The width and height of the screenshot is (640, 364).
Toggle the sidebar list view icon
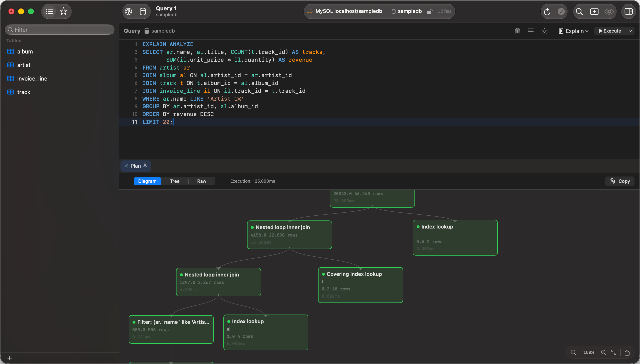[x=49, y=11]
